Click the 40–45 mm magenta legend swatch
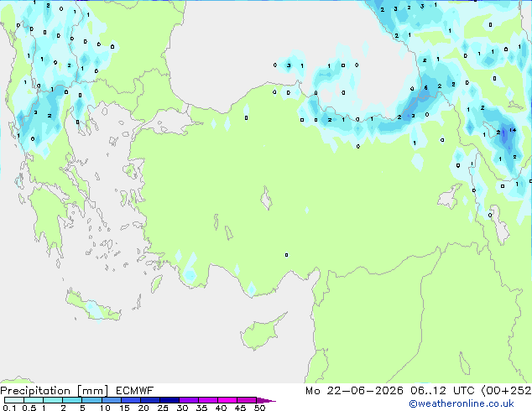 [x=227, y=400]
